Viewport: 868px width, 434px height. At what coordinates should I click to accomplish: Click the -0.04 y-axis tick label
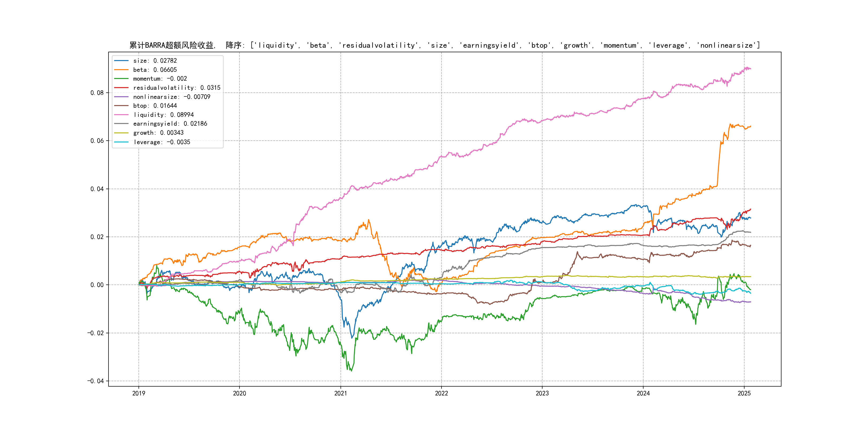point(95,381)
